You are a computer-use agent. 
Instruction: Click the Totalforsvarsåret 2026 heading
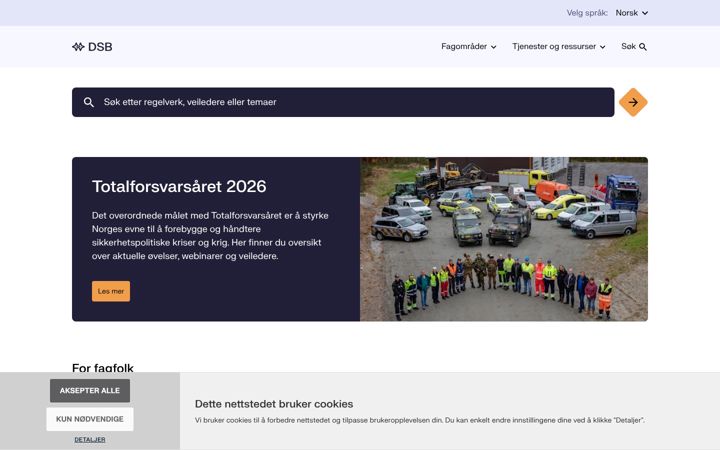(x=179, y=186)
